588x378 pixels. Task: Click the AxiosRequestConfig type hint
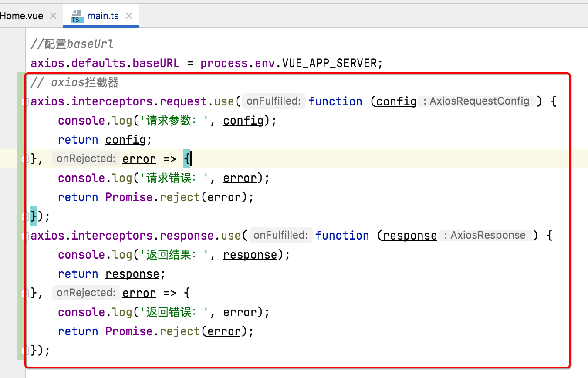476,101
